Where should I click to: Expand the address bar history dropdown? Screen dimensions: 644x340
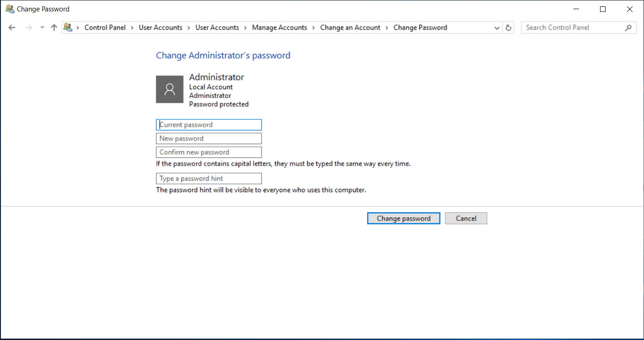pos(497,28)
